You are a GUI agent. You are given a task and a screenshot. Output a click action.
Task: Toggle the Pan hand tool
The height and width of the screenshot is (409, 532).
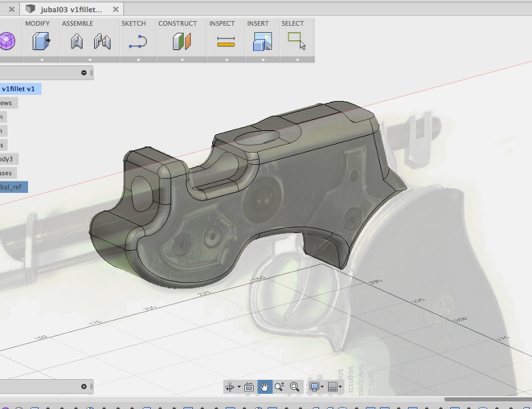(265, 387)
